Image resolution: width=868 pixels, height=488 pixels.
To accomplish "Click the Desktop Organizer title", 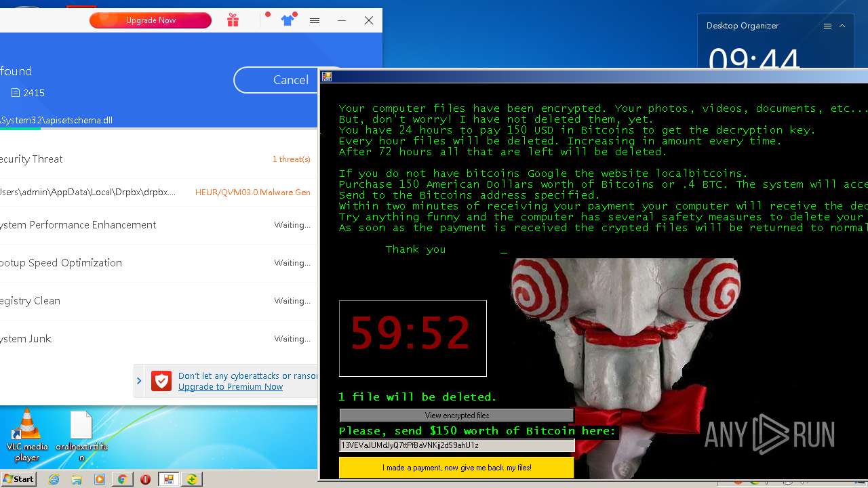I will tap(743, 26).
